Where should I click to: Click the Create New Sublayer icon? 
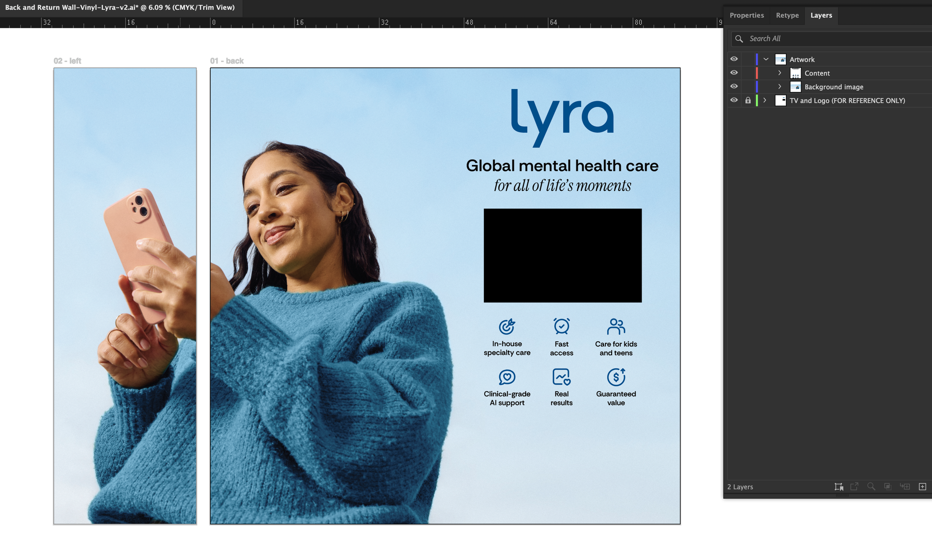(x=905, y=487)
